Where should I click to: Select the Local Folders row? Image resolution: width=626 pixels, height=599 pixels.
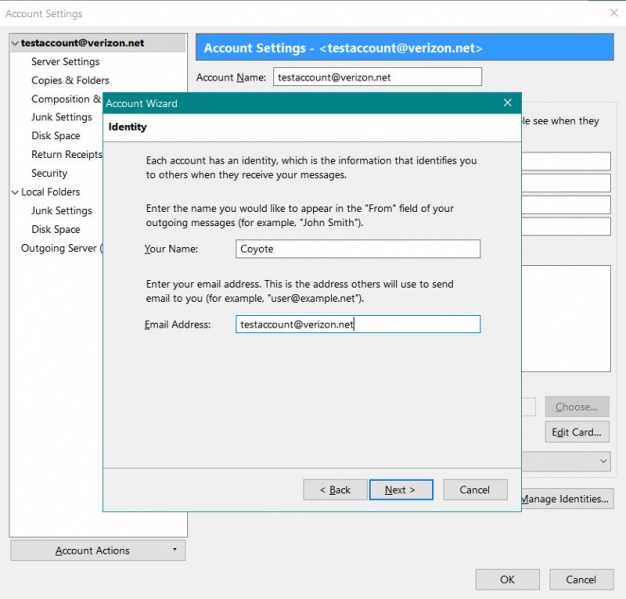point(51,192)
